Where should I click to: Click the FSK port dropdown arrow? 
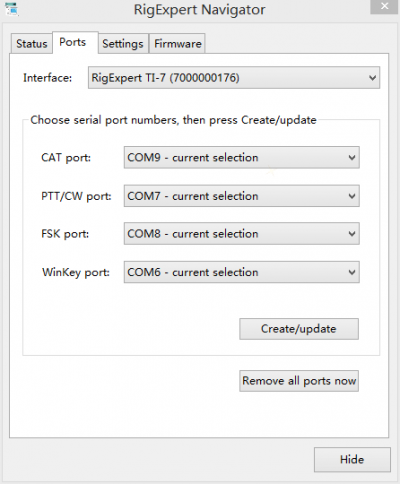(352, 234)
